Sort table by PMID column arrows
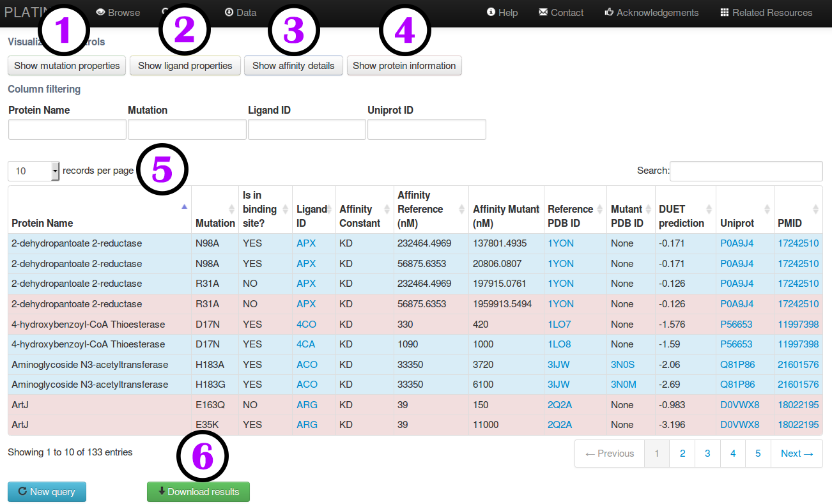Image resolution: width=832 pixels, height=504 pixels. click(815, 210)
